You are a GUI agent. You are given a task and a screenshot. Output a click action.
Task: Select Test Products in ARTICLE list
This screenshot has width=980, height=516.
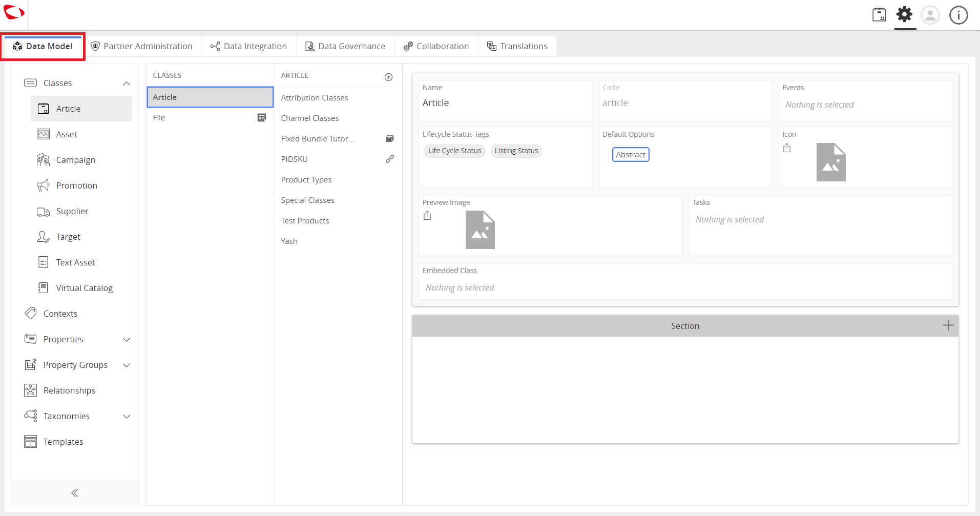point(338,220)
